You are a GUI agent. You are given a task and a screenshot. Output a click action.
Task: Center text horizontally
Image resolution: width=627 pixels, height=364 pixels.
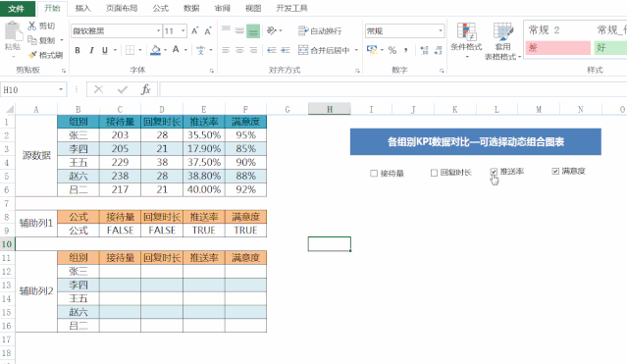coord(239,50)
